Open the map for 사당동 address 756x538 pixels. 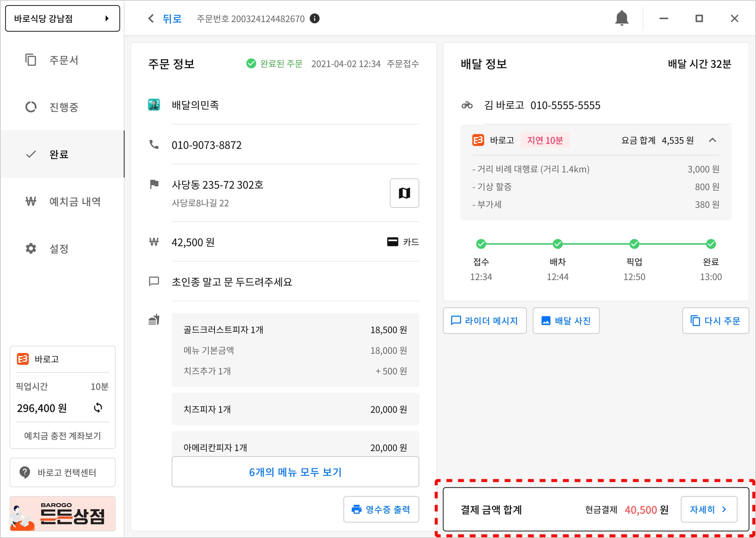click(x=404, y=193)
